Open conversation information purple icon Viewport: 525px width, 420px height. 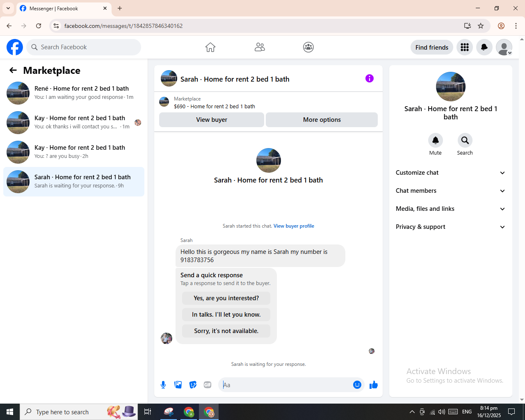[370, 78]
